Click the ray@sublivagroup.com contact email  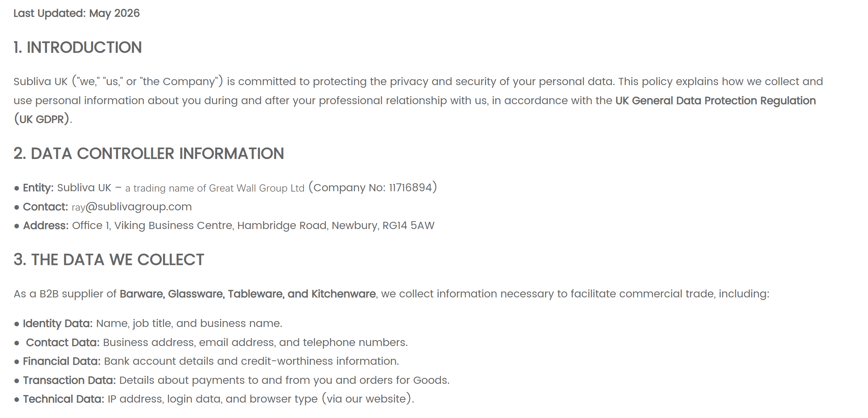click(132, 207)
